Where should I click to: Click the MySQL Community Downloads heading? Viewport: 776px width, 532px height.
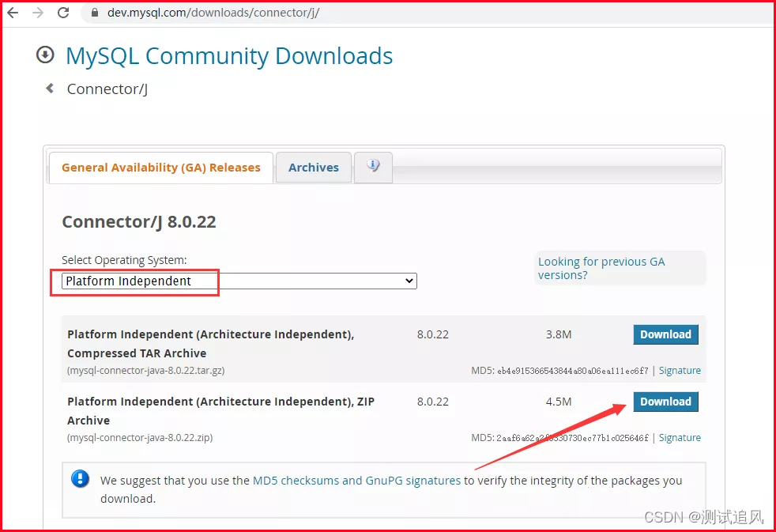pos(229,56)
